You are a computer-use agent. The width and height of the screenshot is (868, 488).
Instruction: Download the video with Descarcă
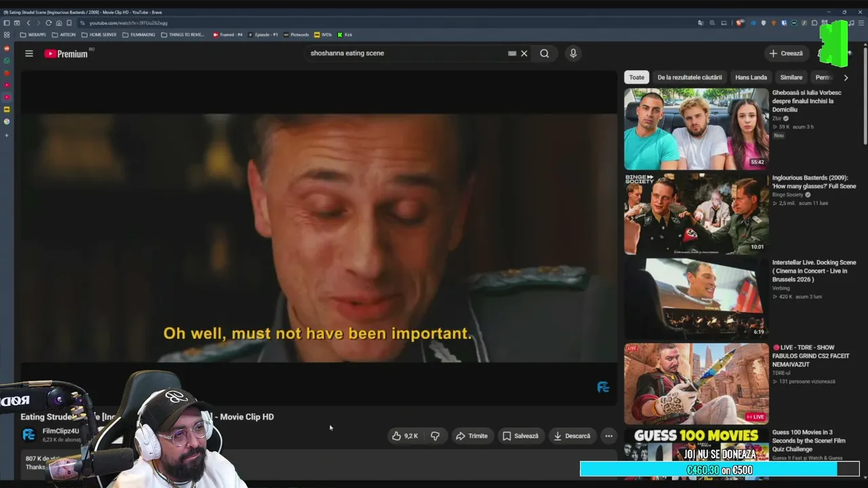(572, 436)
